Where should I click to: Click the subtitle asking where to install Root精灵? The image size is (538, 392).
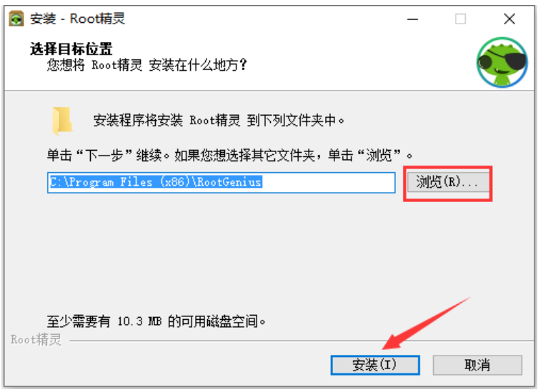coord(146,65)
